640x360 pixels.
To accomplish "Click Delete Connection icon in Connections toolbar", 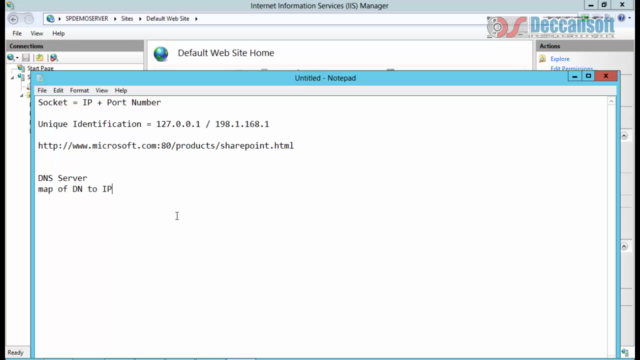I will coord(54,58).
